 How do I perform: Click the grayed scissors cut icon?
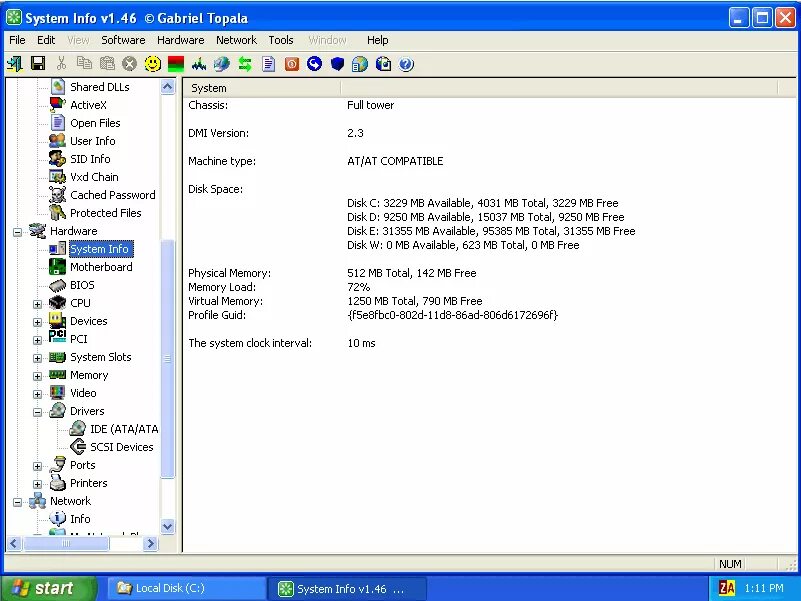point(61,64)
